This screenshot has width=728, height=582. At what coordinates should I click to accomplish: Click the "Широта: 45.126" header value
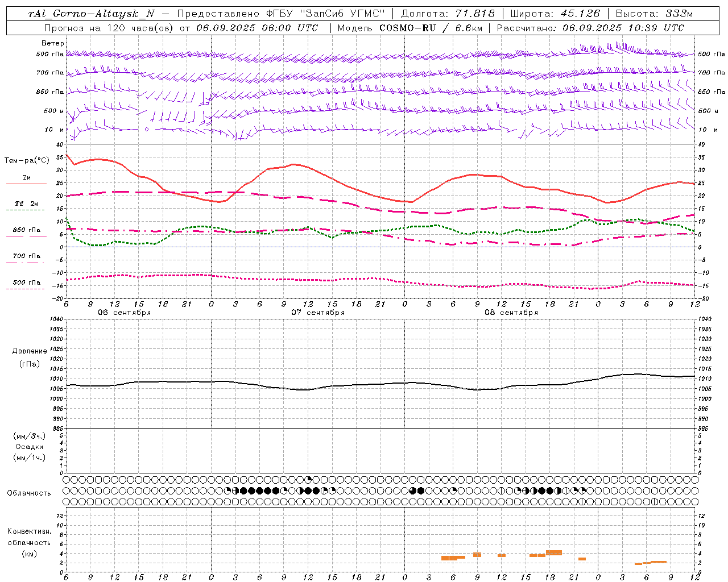pyautogui.click(x=555, y=14)
